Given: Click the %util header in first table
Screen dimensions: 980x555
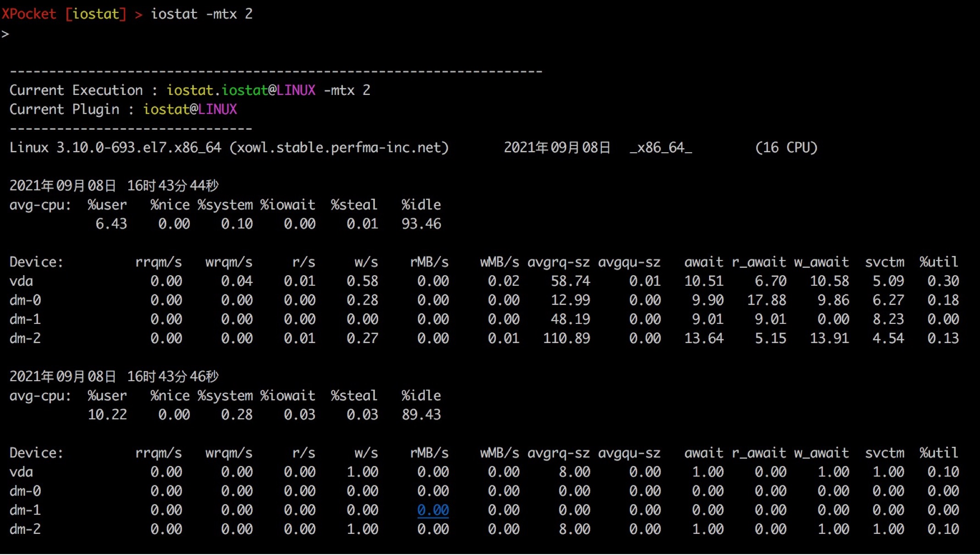Looking at the screenshot, I should tap(939, 262).
